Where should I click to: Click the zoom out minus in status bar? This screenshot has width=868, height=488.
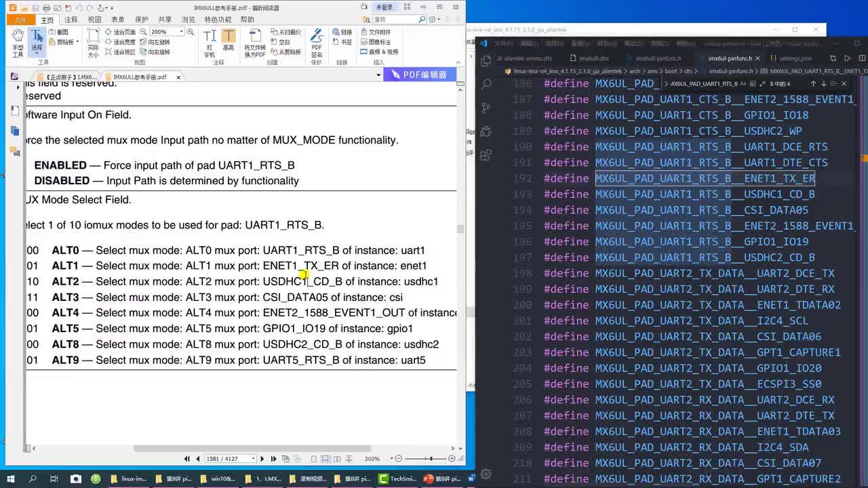pos(399,459)
